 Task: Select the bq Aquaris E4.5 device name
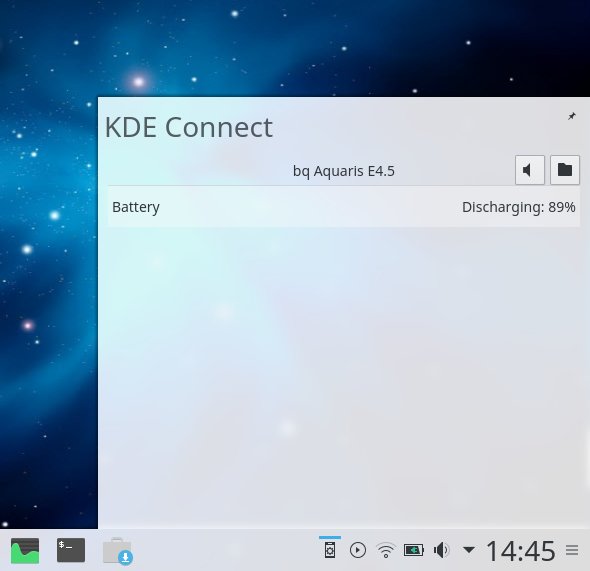(344, 171)
